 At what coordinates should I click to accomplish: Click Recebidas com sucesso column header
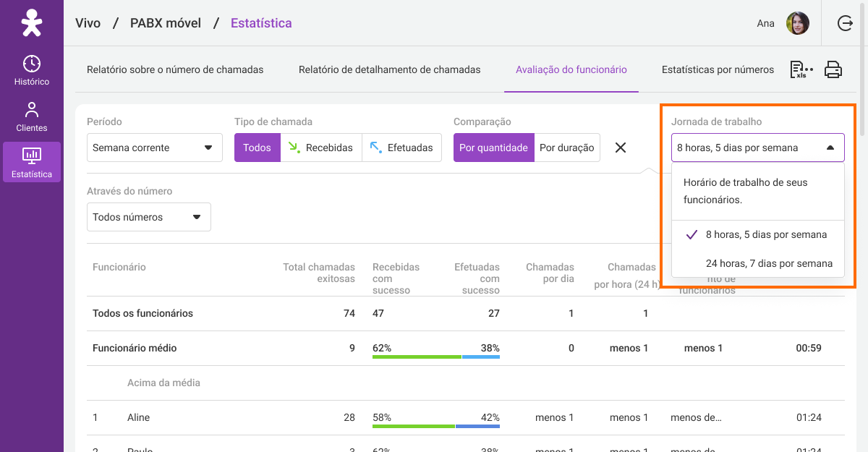(x=396, y=278)
